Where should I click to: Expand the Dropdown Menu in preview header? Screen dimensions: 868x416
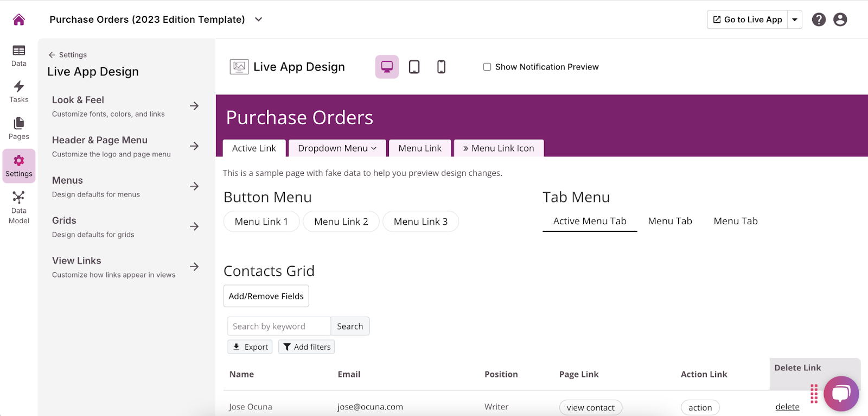pos(337,148)
